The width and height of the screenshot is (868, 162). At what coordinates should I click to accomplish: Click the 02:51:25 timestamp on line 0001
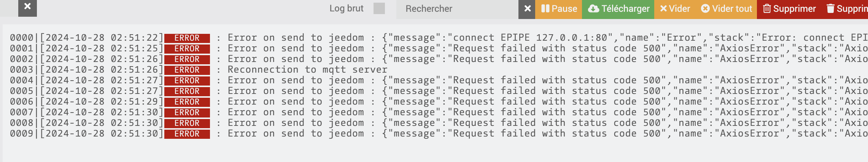[x=134, y=48]
